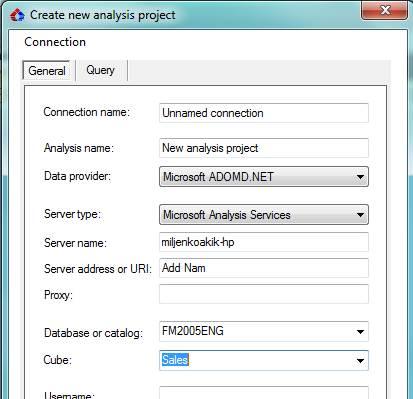
Task: Switch to the General tab
Action: coord(46,71)
